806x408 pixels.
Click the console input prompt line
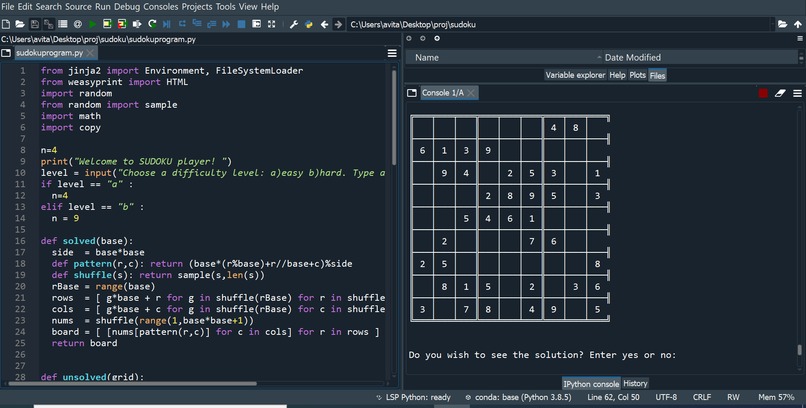pyautogui.click(x=542, y=355)
